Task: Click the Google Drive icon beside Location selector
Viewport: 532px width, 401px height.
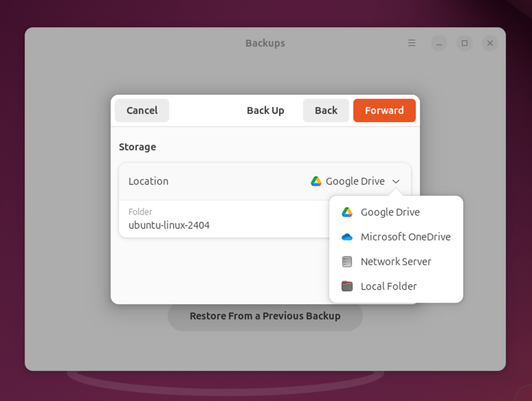Action: (x=315, y=181)
